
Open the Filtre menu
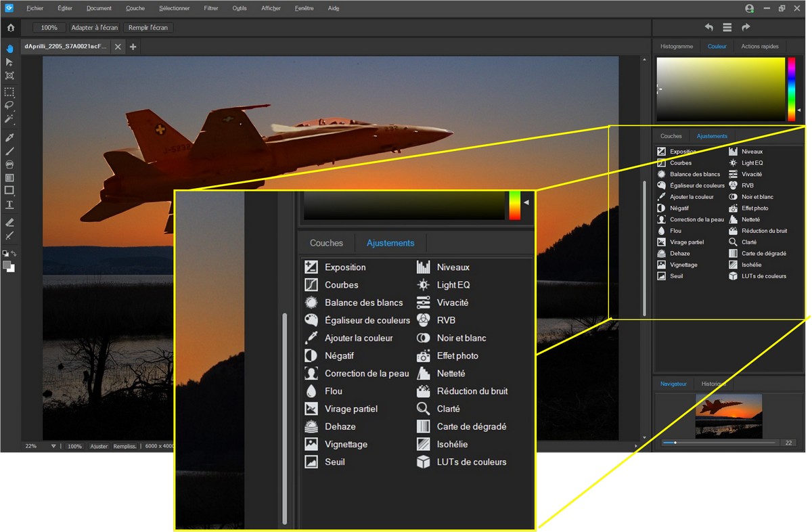(210, 8)
